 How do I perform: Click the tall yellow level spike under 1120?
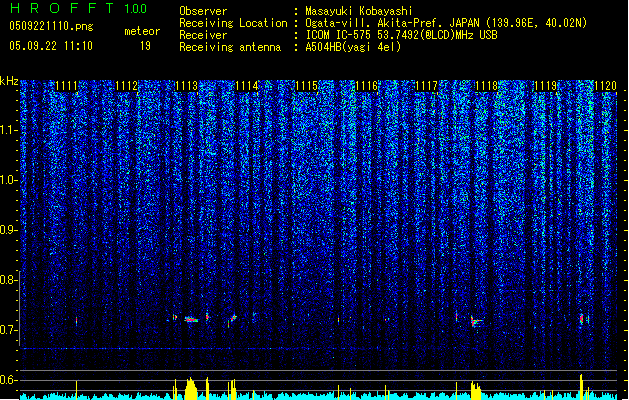[x=581, y=387]
